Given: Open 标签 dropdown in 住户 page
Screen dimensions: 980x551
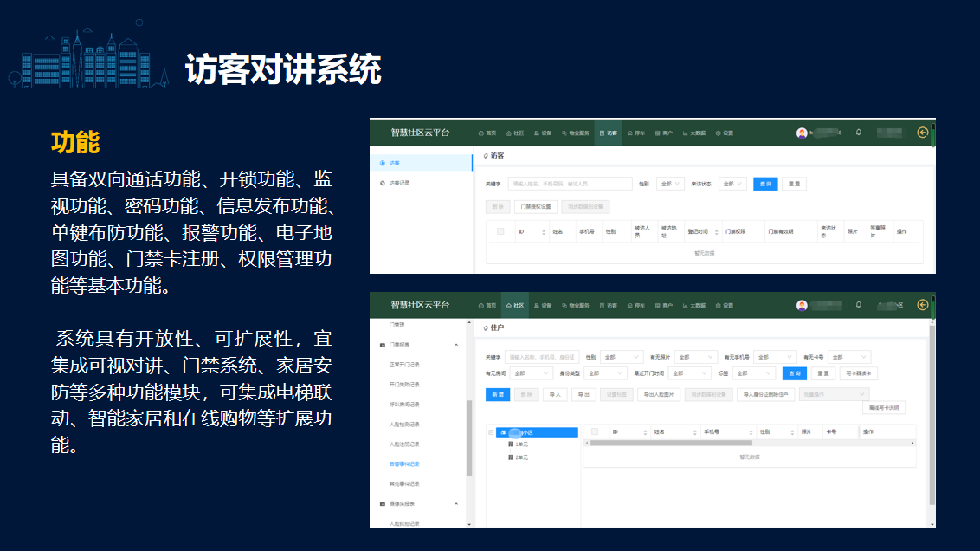Looking at the screenshot, I should tap(754, 373).
